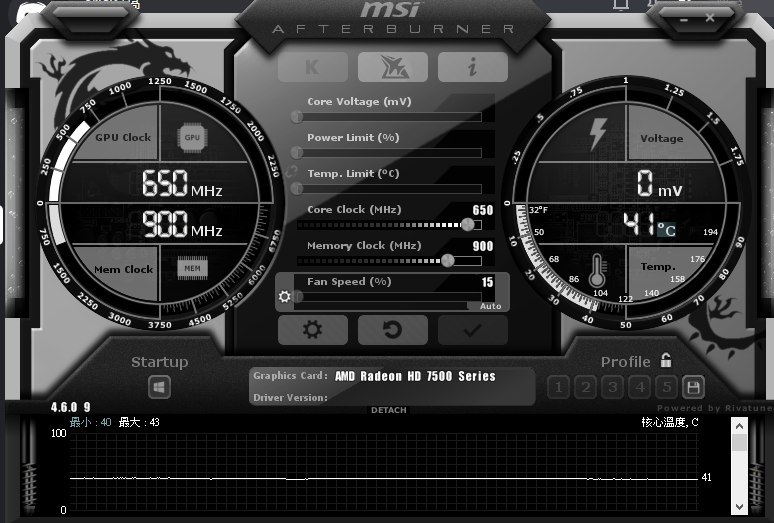Click the 900 MHz memory clock readout

click(x=182, y=224)
